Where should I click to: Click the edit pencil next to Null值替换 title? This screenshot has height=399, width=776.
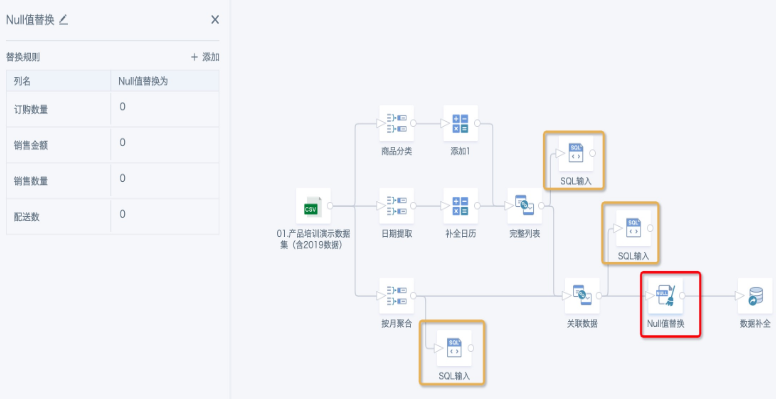pos(63,20)
